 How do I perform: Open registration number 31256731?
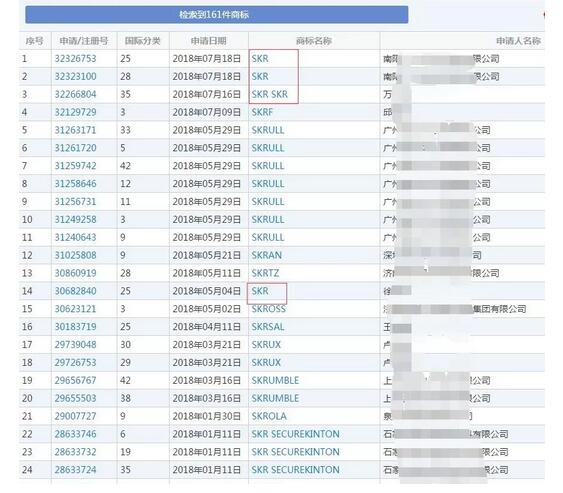(x=75, y=202)
